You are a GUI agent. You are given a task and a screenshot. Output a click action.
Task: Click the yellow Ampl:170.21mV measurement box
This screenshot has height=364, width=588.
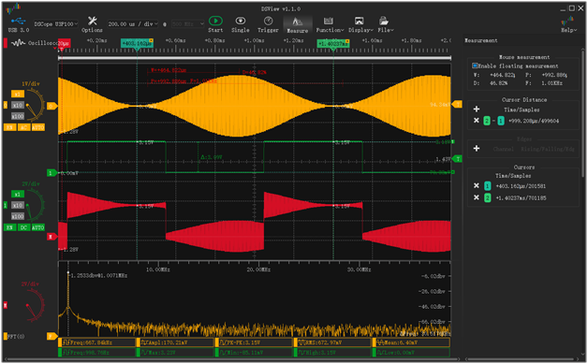click(175, 342)
